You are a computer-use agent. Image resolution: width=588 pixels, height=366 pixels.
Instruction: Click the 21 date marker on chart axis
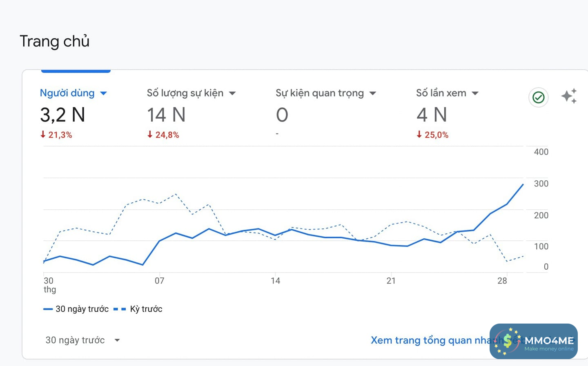coord(391,281)
